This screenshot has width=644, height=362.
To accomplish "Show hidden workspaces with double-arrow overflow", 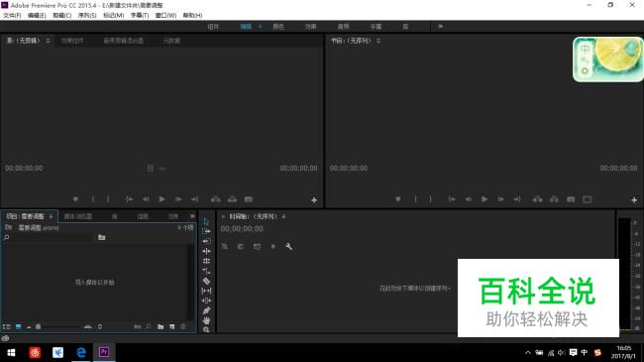I will click(440, 27).
